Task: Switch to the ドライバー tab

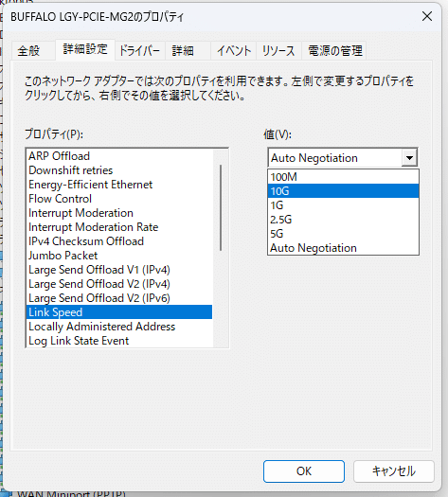Action: coord(140,51)
